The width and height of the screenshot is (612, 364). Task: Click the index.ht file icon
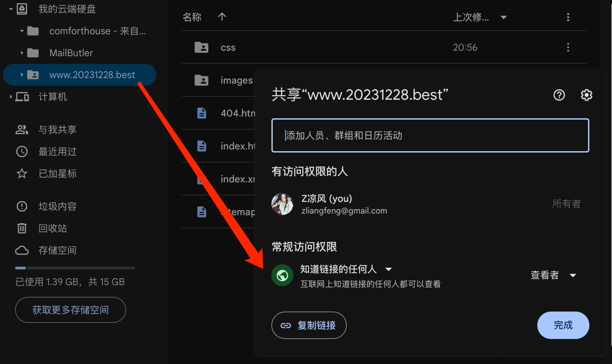[x=201, y=146]
